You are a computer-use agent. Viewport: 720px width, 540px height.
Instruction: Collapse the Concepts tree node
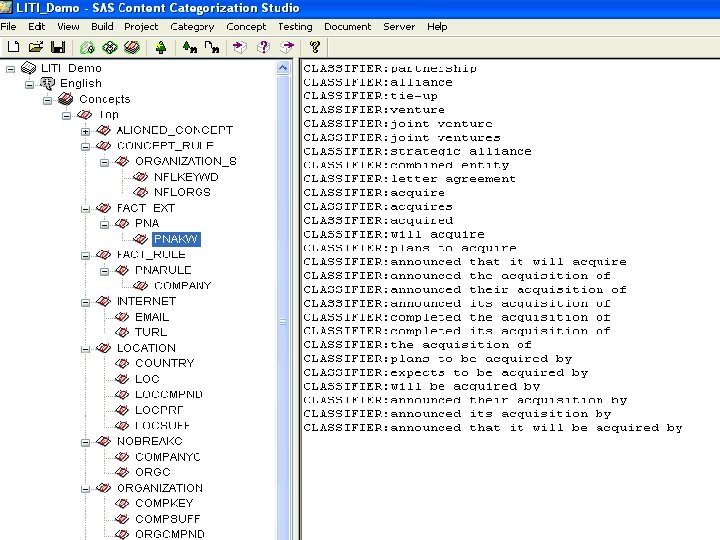point(48,100)
